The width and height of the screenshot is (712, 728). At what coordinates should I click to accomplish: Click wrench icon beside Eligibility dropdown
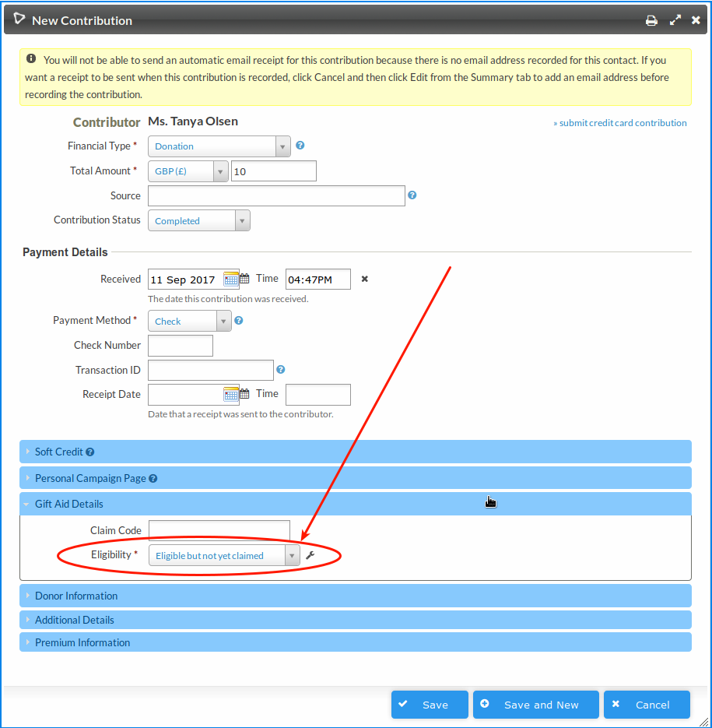(x=310, y=555)
